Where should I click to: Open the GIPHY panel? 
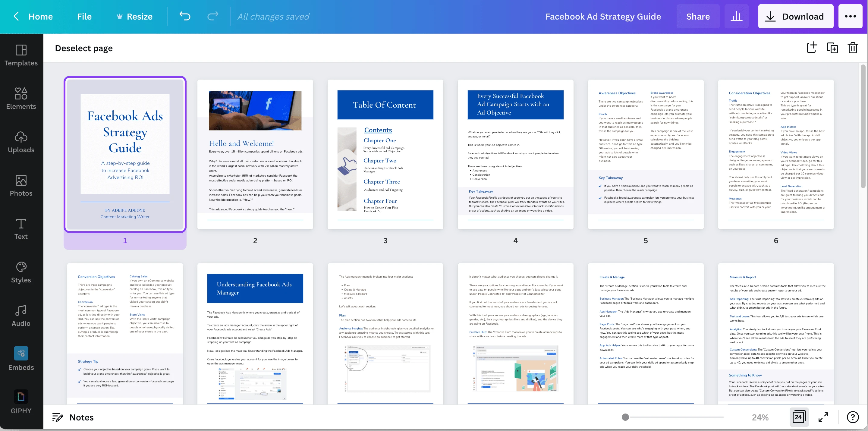click(21, 402)
